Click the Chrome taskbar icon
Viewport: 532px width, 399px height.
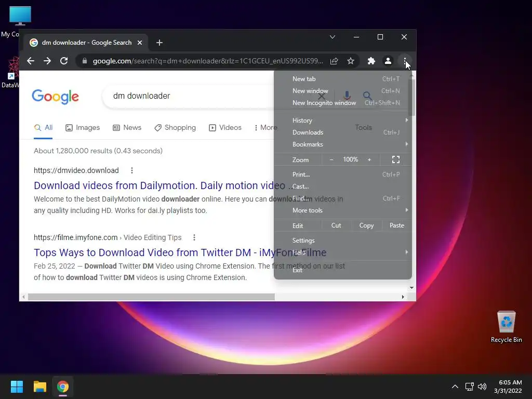pos(63,387)
